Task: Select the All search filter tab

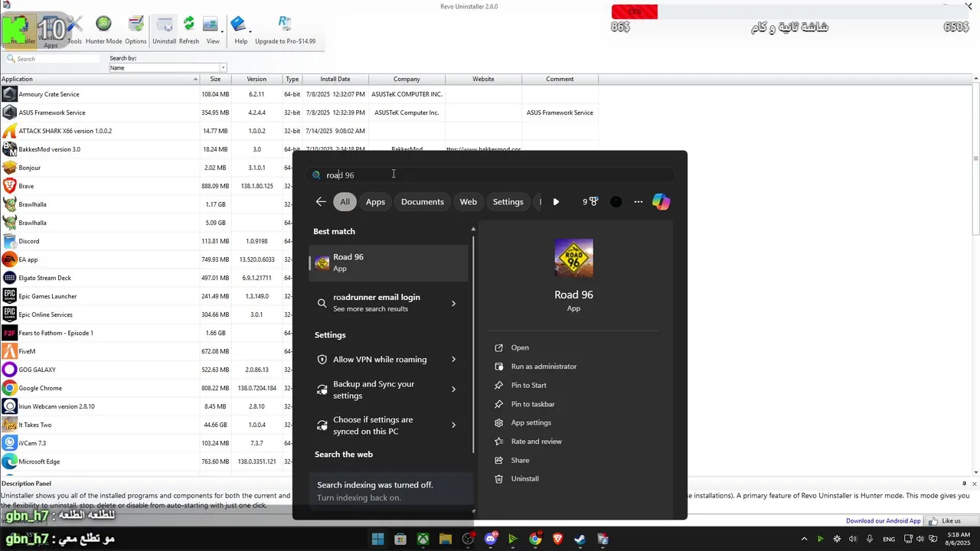Action: click(x=345, y=202)
